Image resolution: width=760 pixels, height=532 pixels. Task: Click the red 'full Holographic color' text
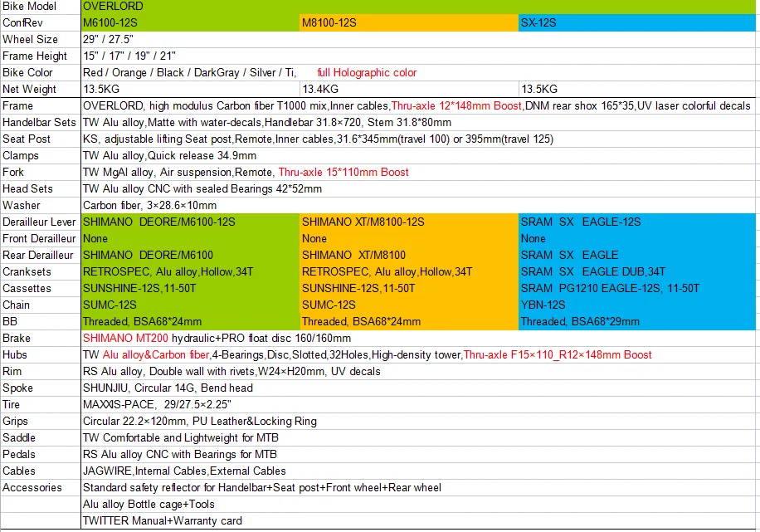367,73
